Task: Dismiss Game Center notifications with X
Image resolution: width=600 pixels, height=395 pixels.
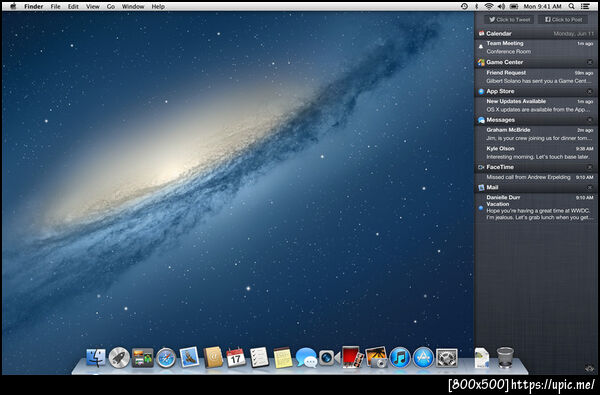Action: 590,62
